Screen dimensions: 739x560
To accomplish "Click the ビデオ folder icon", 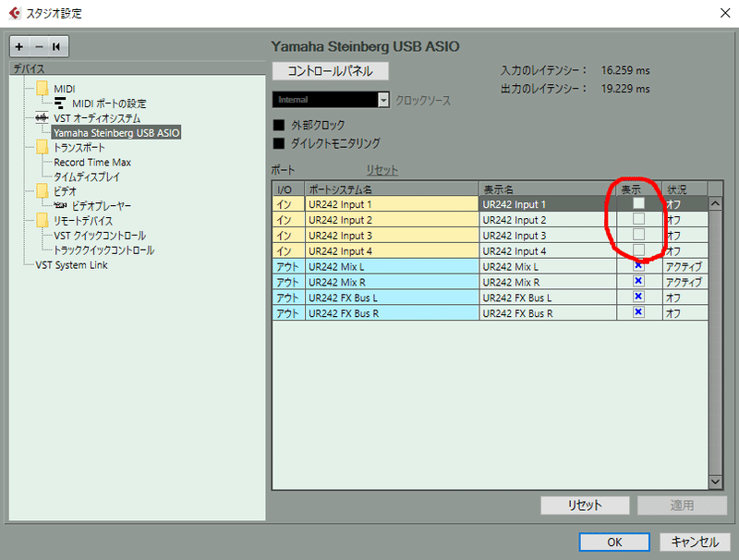I will [x=42, y=191].
